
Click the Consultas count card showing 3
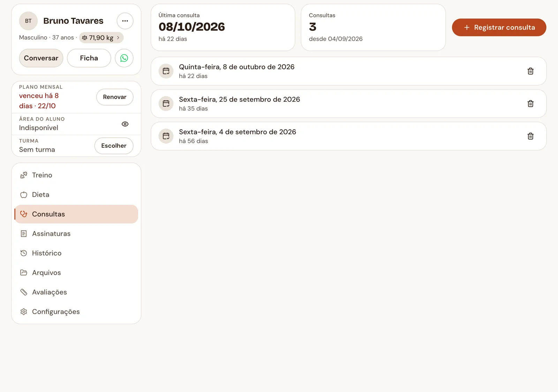click(x=373, y=28)
